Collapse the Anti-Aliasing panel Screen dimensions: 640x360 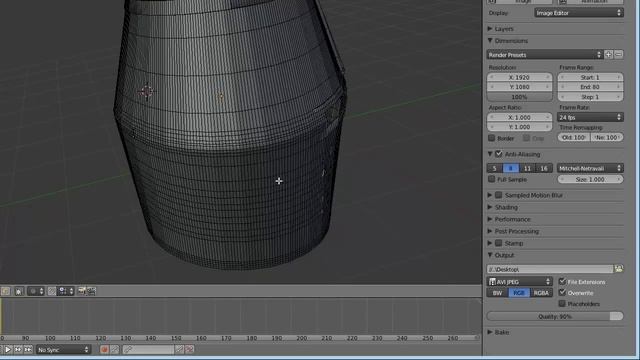(x=490, y=154)
